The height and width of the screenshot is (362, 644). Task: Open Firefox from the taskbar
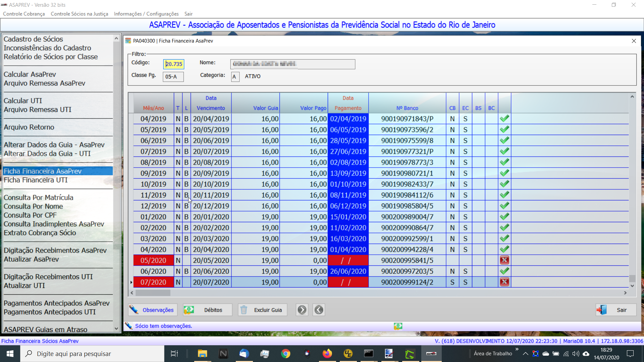[327, 354]
